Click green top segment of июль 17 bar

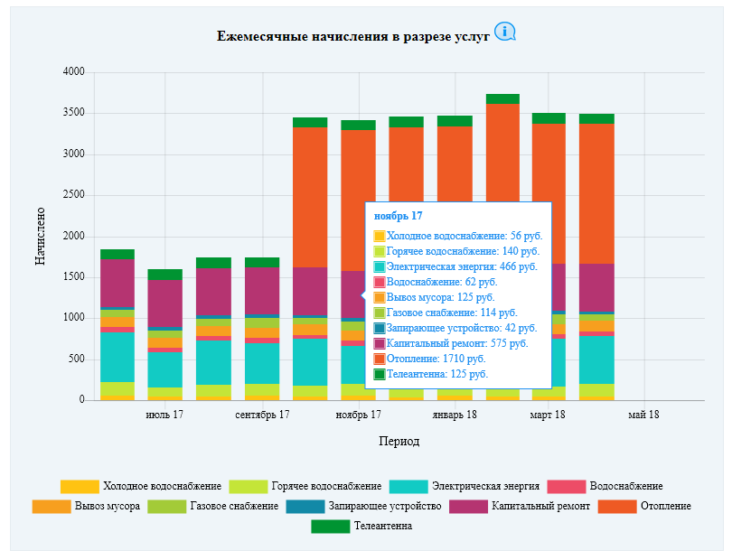coord(165,275)
